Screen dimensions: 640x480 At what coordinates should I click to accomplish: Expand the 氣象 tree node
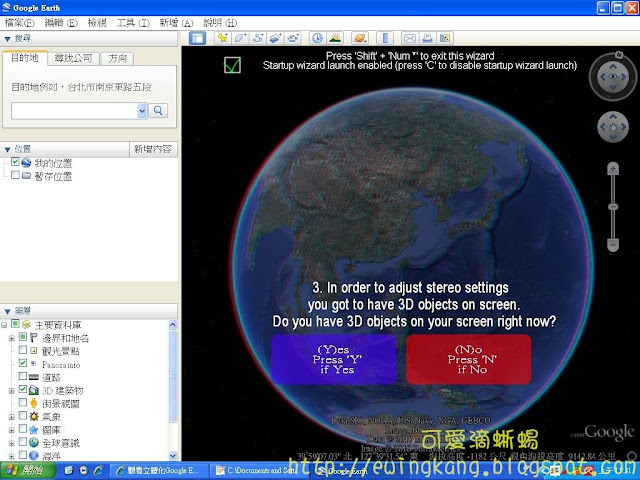pyautogui.click(x=11, y=417)
